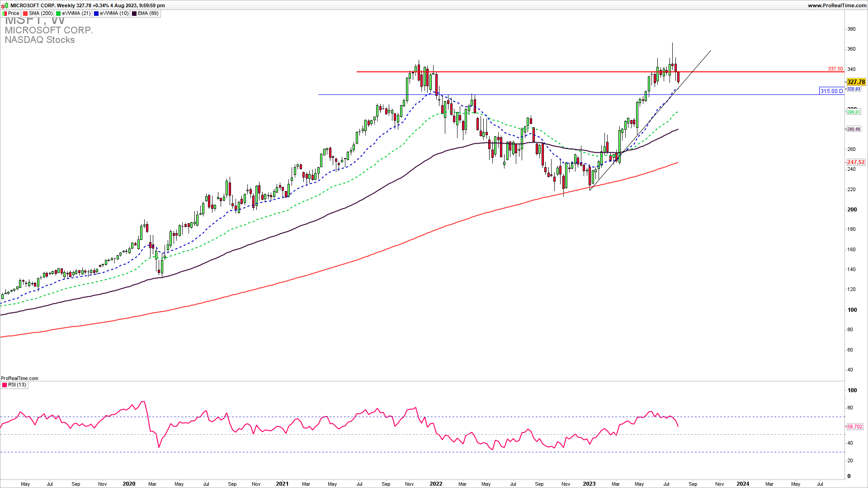Screen dimensions: 868x488
Task: Click the 2021 year label on time axis
Action: click(282, 483)
